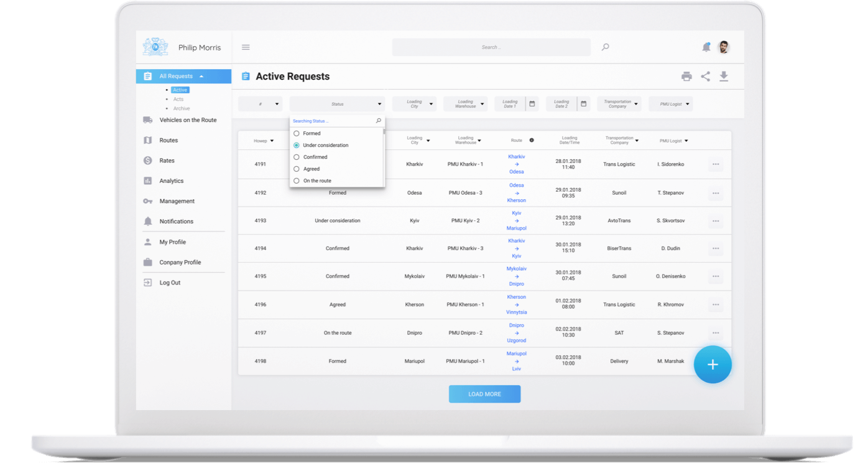Open the Loading City filter dropdown
Screen dimensions: 868x463
pos(415,104)
